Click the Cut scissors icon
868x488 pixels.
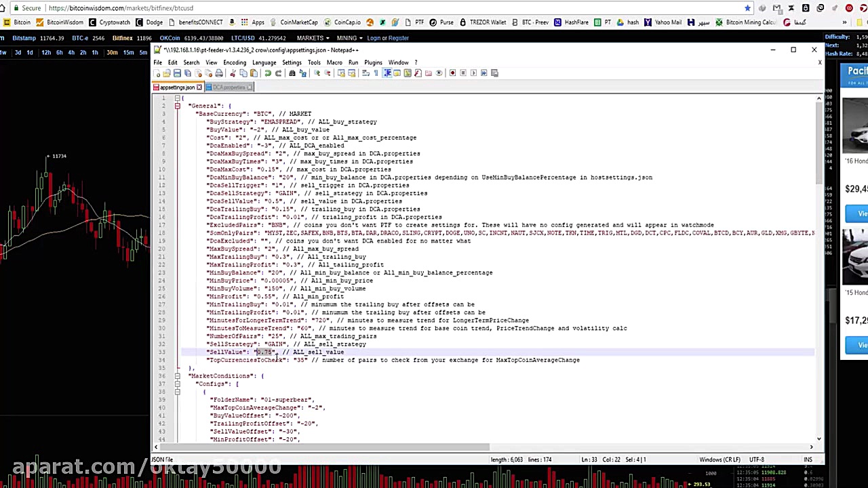point(233,73)
